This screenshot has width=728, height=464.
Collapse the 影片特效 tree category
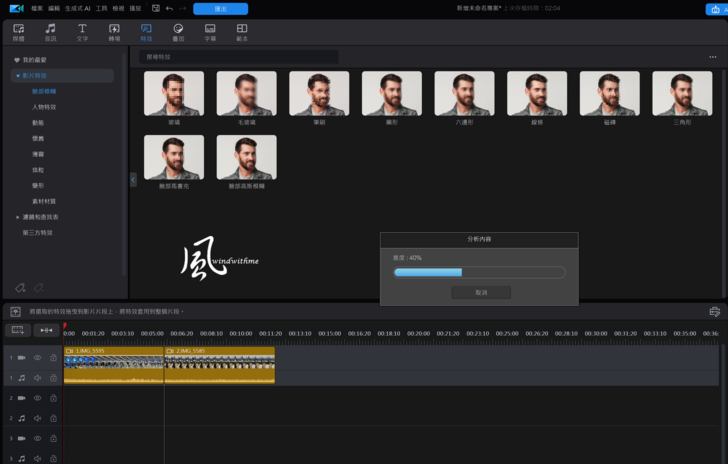click(x=18, y=75)
